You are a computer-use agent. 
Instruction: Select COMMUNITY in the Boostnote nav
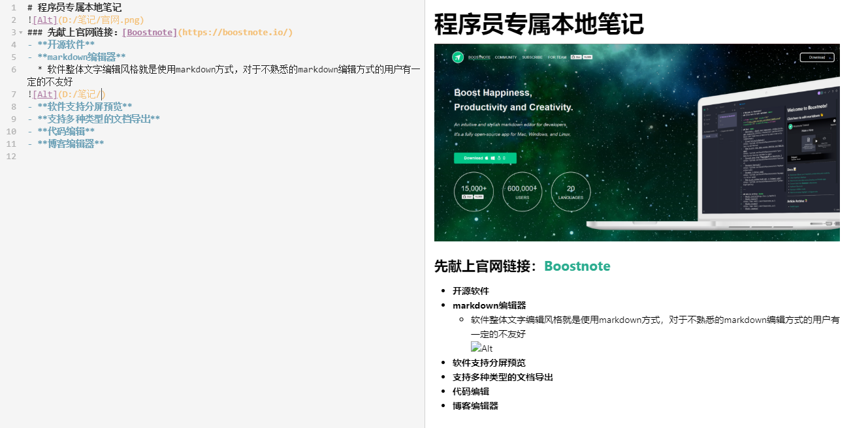pyautogui.click(x=506, y=57)
